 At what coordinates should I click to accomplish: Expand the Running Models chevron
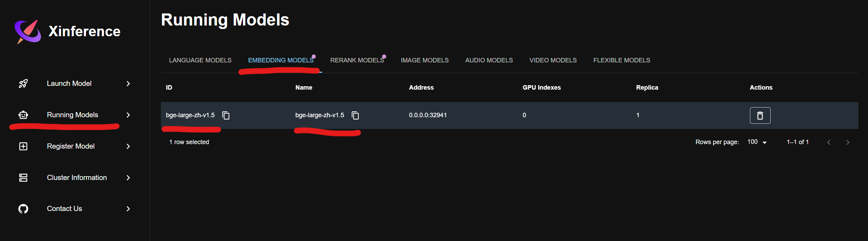pyautogui.click(x=128, y=115)
